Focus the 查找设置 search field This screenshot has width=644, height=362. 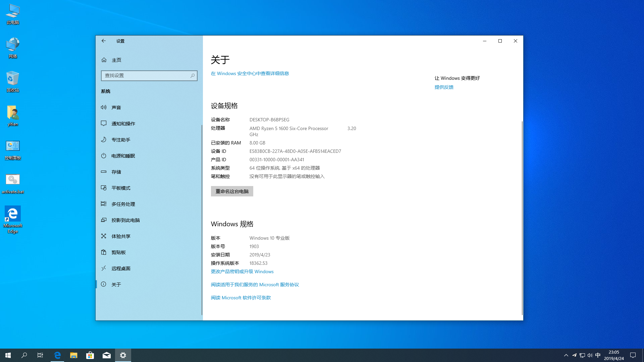tap(149, 76)
